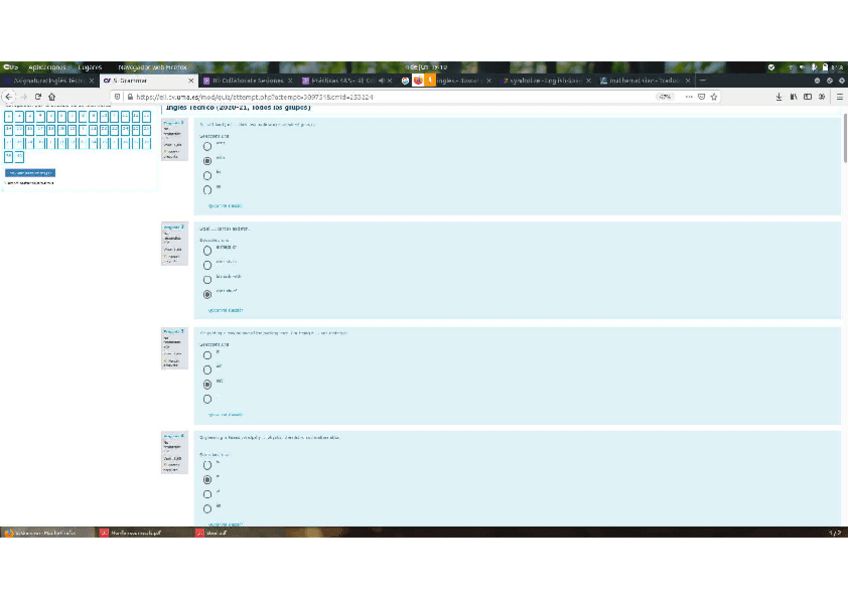Select the first answer option of question 1

(x=208, y=146)
